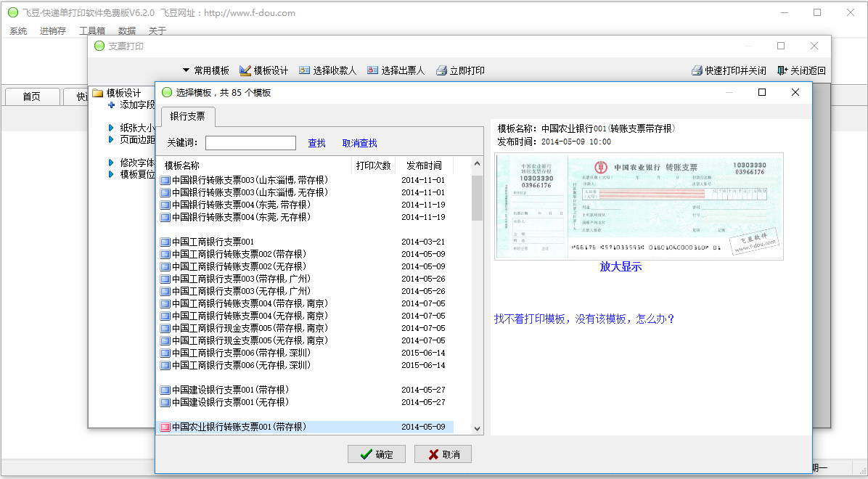Click the template list scroll-up arrow
Image resolution: width=868 pixels, height=479 pixels.
(477, 164)
